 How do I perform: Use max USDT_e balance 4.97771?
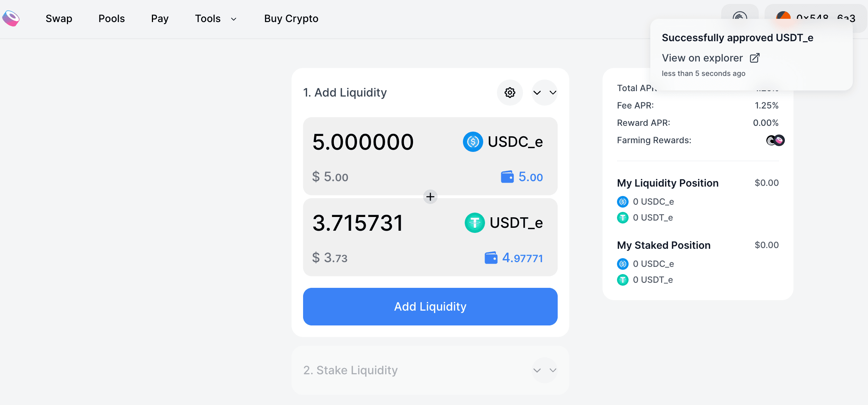pos(522,258)
